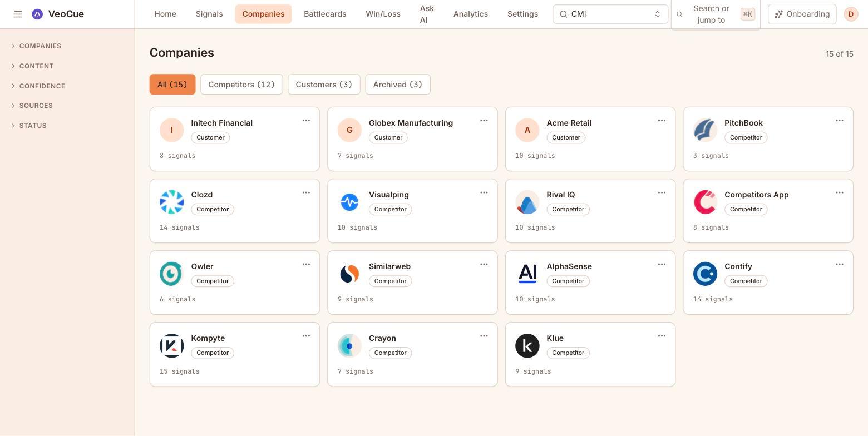Screen dimensions: 868x436
Task: Open the more options menu for Kompyte
Action: pyautogui.click(x=306, y=336)
